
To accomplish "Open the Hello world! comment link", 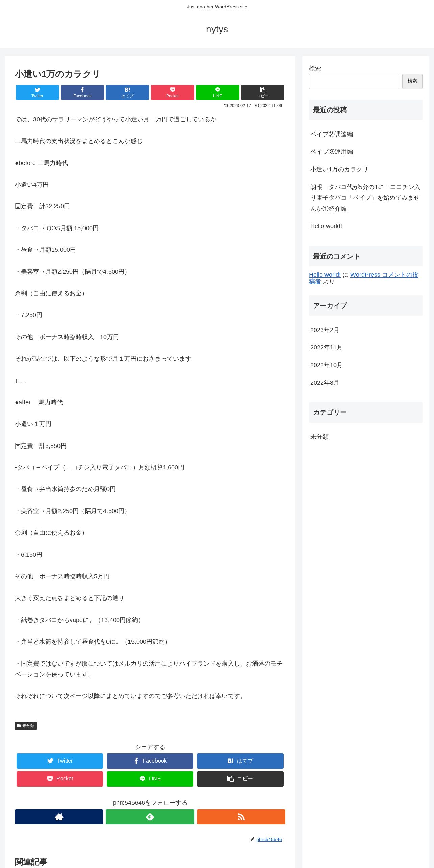I will (x=325, y=275).
